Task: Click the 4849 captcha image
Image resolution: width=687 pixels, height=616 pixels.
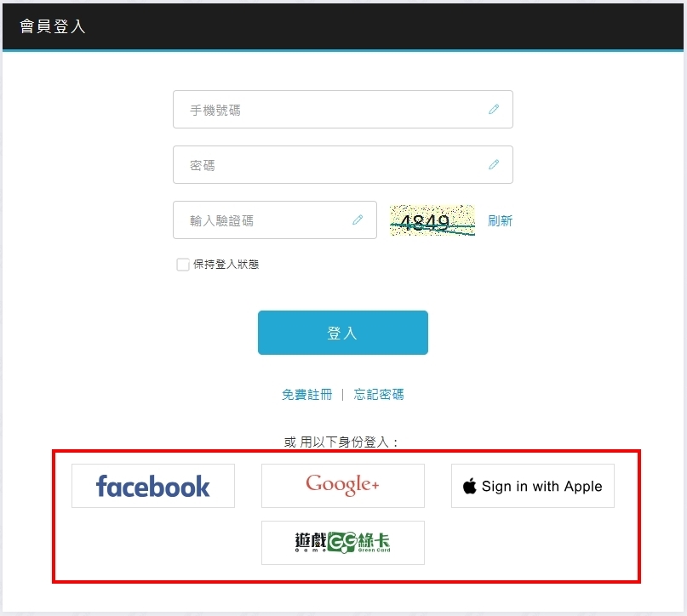Action: tap(432, 220)
